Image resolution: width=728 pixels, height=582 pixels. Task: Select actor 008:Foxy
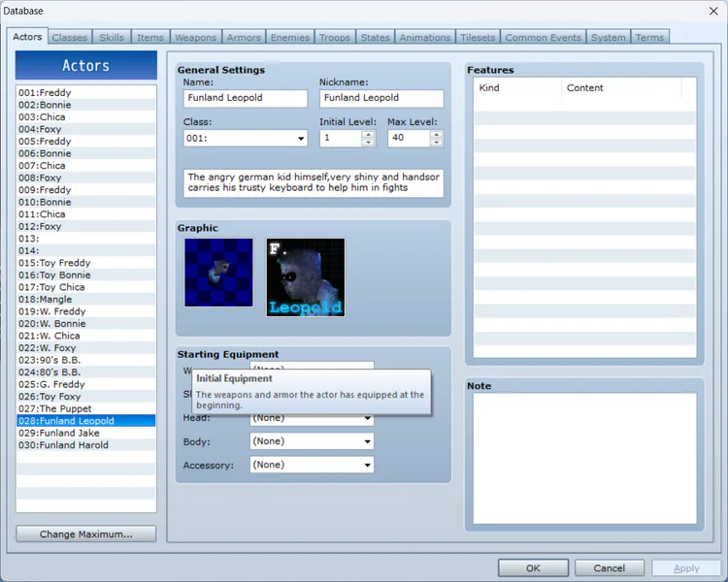point(85,178)
